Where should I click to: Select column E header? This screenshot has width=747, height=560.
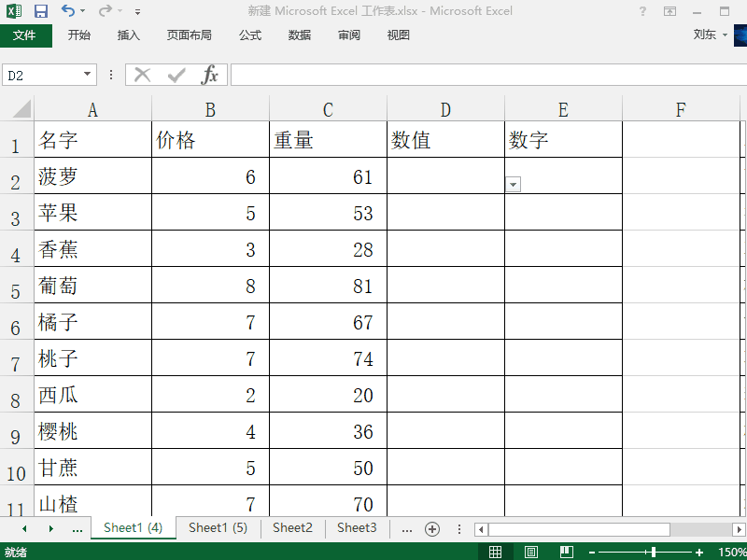564,109
